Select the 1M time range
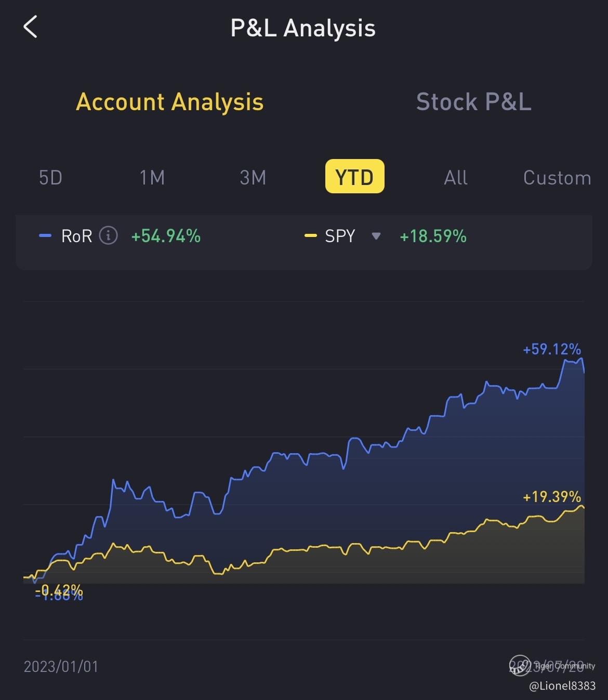This screenshot has width=608, height=700. tap(152, 178)
